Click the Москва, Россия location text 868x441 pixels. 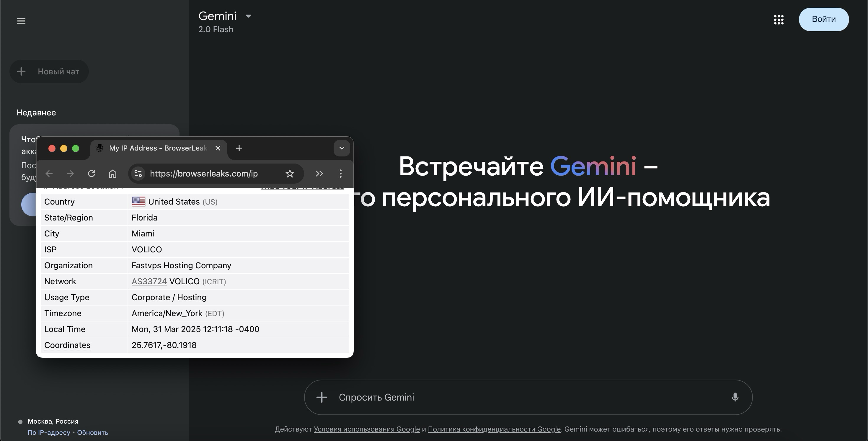[53, 422]
